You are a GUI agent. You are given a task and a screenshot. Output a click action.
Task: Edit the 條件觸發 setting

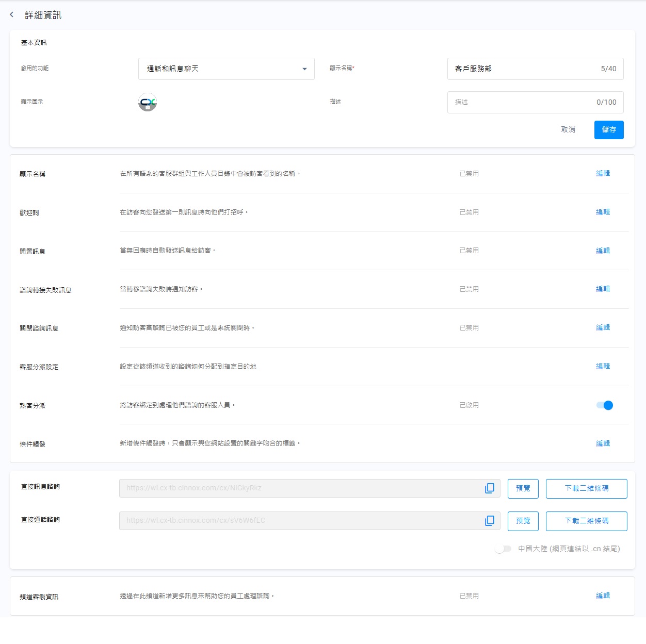(x=603, y=444)
